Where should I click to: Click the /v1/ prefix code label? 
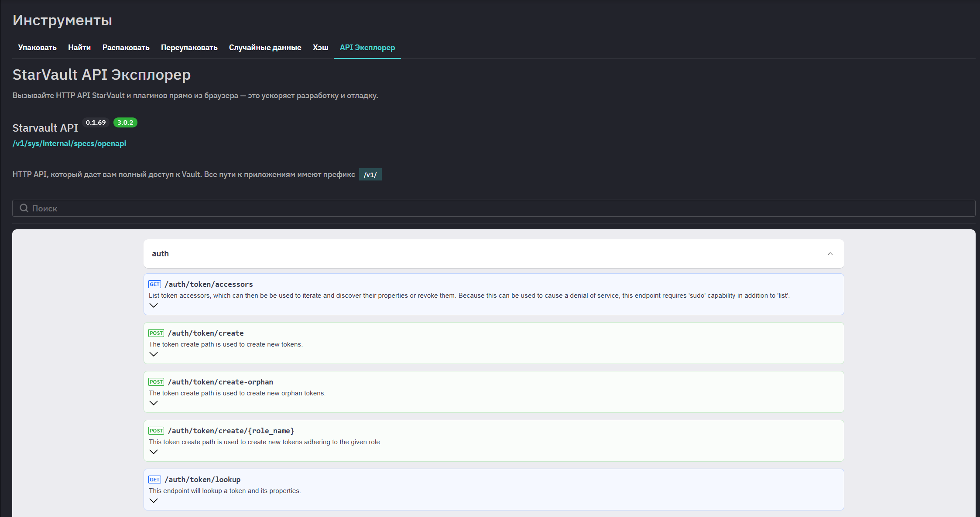(x=370, y=175)
